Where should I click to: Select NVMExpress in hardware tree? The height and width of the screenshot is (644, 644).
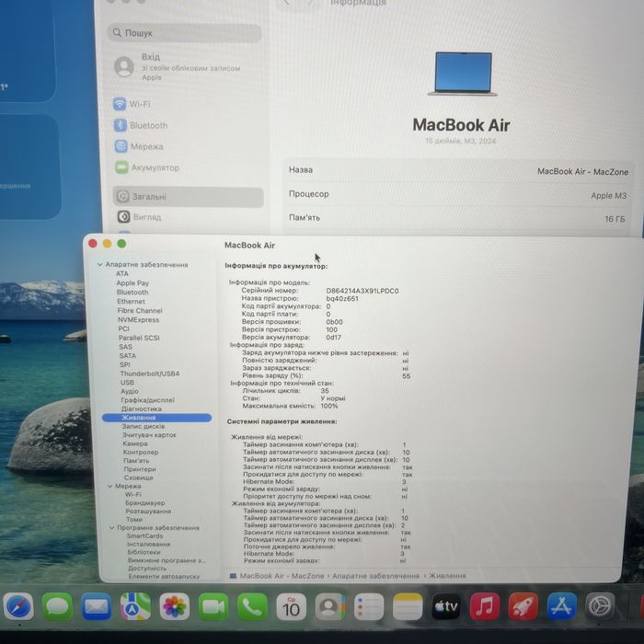tap(138, 319)
